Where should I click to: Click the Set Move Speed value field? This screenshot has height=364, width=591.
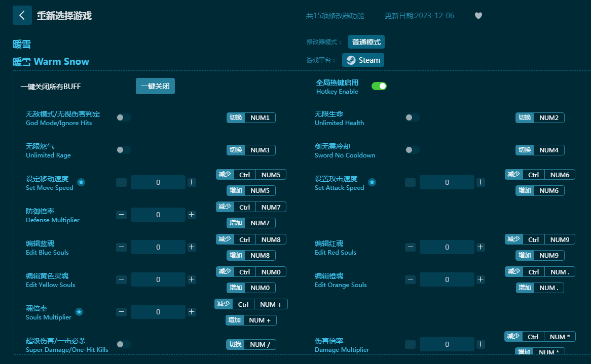point(158,182)
